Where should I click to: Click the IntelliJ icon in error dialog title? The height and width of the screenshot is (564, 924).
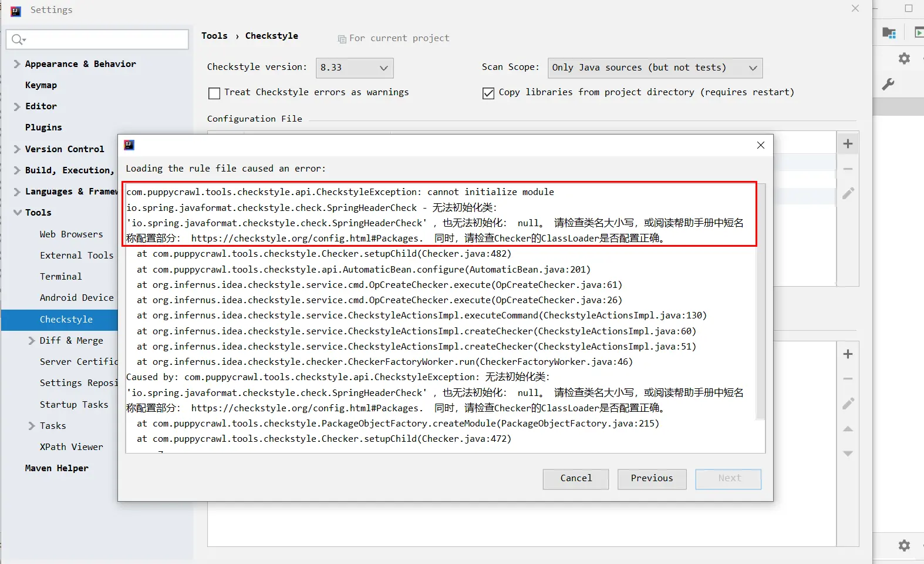(x=129, y=145)
